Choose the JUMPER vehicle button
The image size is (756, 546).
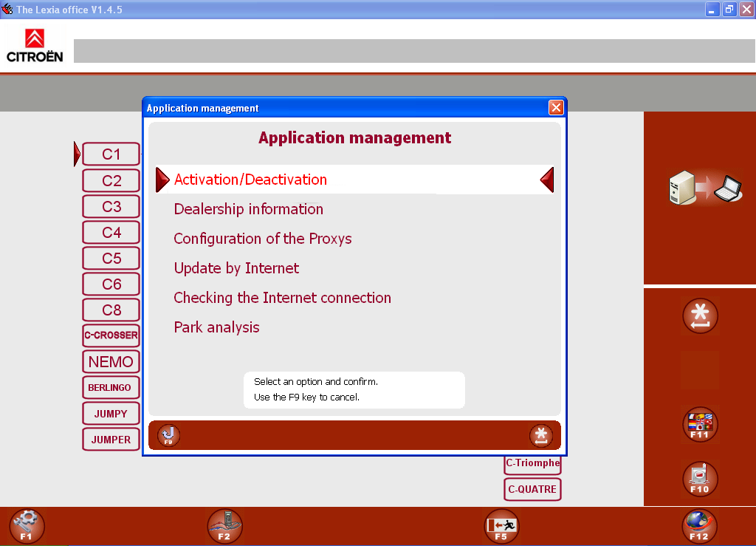111,440
